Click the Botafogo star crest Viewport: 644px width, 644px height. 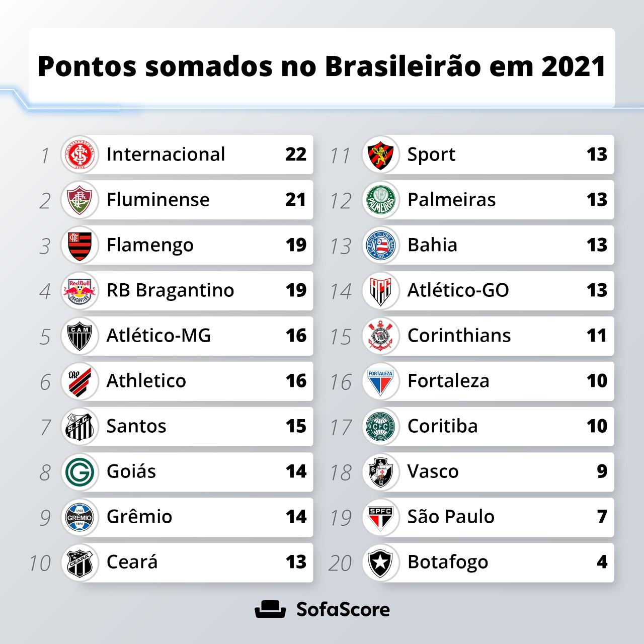(380, 562)
